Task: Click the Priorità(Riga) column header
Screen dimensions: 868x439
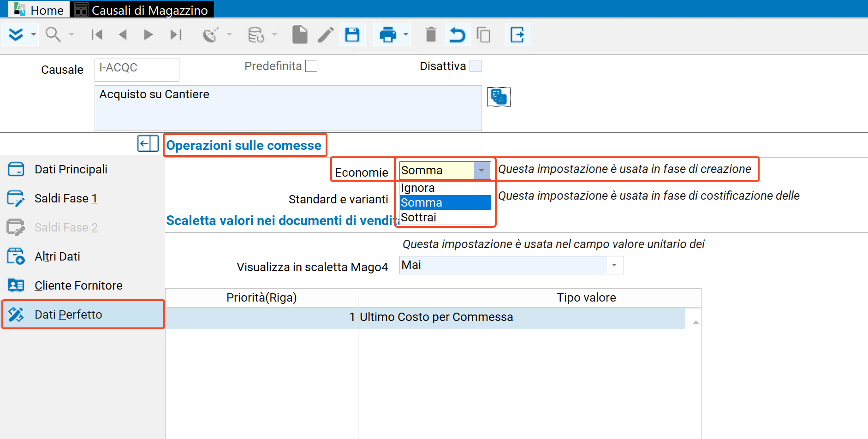Action: [262, 298]
